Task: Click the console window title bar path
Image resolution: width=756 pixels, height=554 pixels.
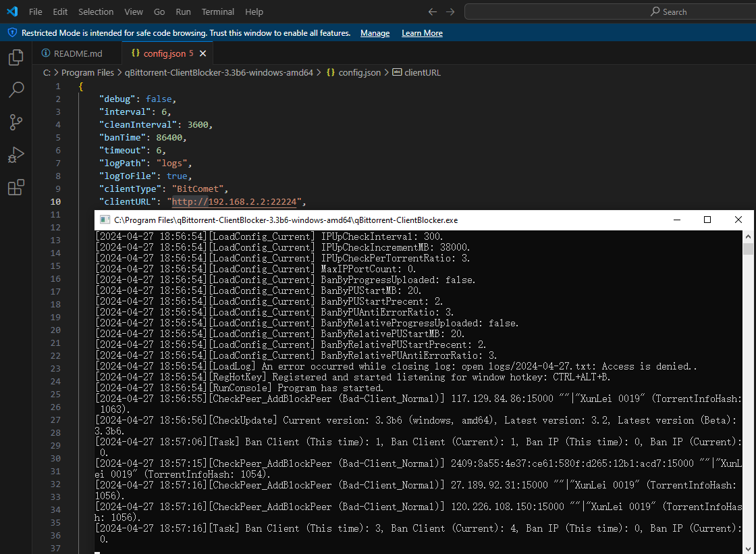Action: (x=286, y=220)
